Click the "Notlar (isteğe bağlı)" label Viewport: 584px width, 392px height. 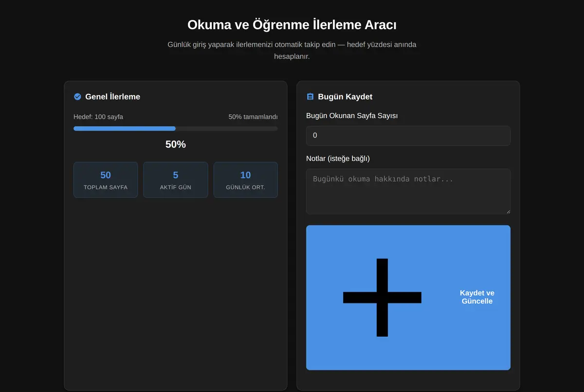point(338,159)
